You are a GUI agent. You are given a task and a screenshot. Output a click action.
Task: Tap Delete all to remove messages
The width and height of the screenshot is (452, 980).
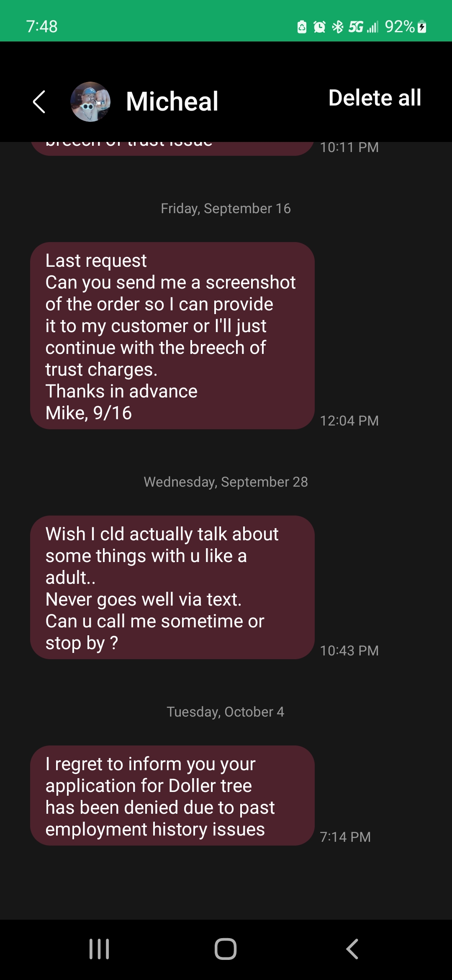[x=374, y=98]
